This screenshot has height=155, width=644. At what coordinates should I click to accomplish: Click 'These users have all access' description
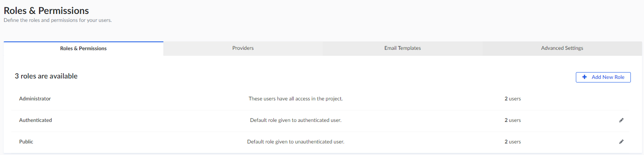click(296, 99)
